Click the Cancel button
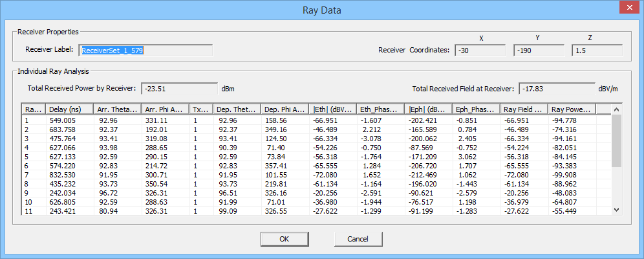 358,238
